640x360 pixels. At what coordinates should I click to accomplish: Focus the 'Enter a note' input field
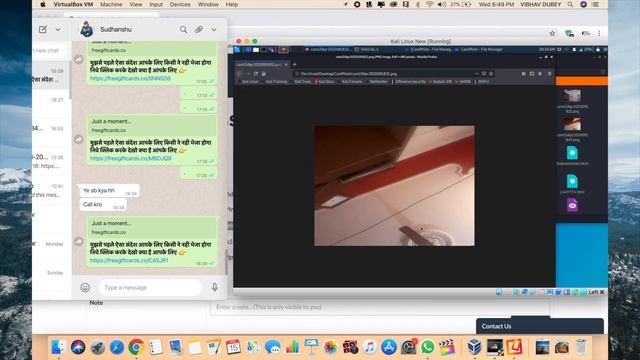(380, 307)
